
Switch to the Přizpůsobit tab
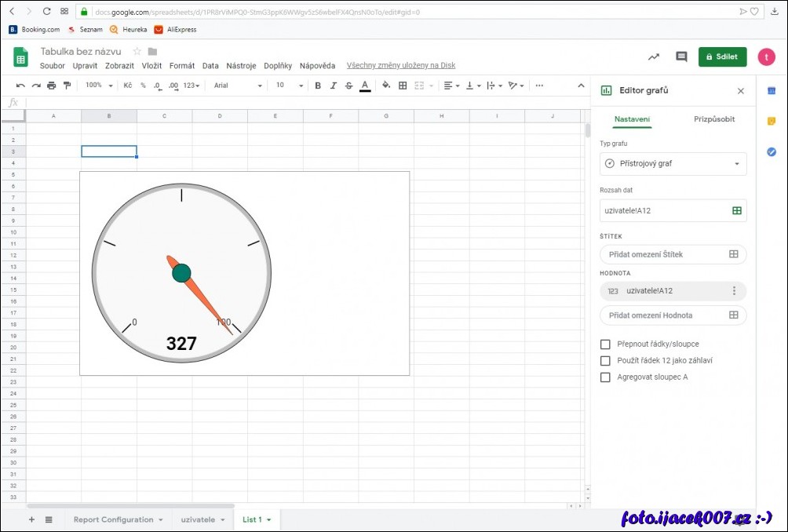point(713,119)
